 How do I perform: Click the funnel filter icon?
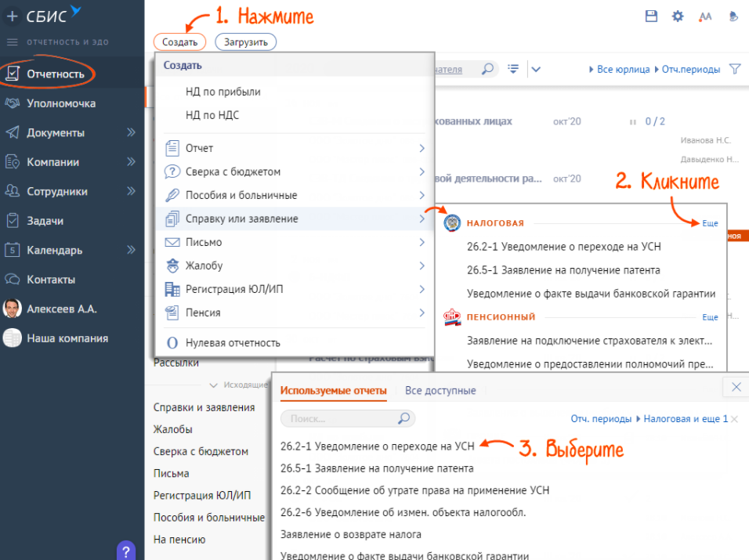pos(735,69)
